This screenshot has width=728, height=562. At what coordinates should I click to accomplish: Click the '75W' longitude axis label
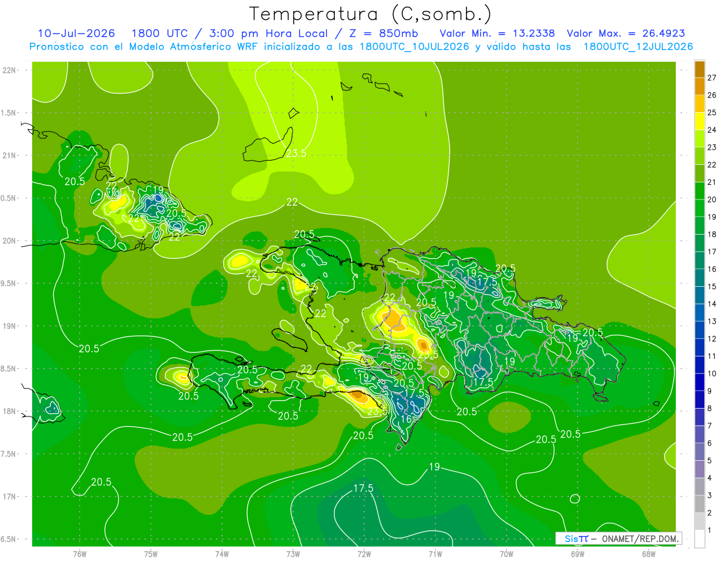pos(151,554)
